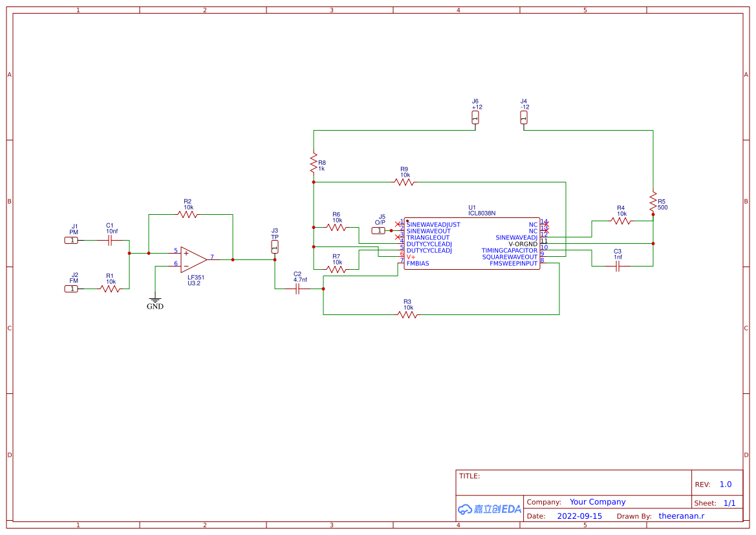
Task: Click the theeranan.r drawn-by text
Action: click(682, 516)
